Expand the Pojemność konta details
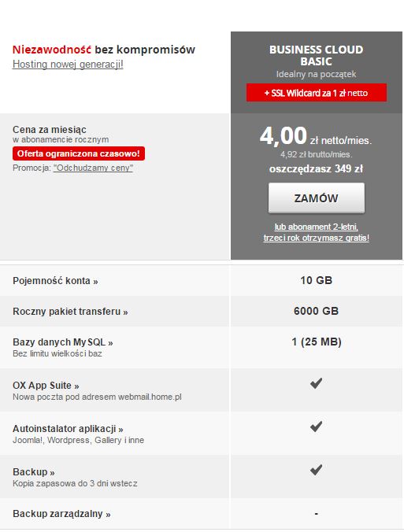This screenshot has height=532, width=404. pyautogui.click(x=55, y=281)
